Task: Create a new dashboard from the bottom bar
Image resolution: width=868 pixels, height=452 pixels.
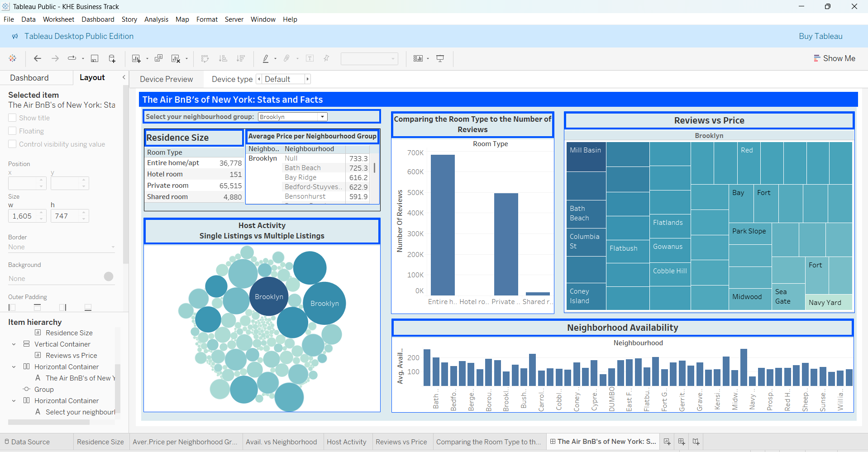Action: click(681, 442)
